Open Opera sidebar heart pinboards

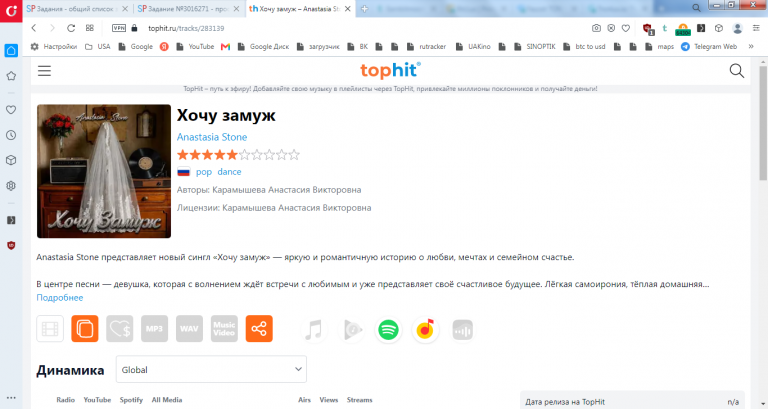[x=11, y=110]
